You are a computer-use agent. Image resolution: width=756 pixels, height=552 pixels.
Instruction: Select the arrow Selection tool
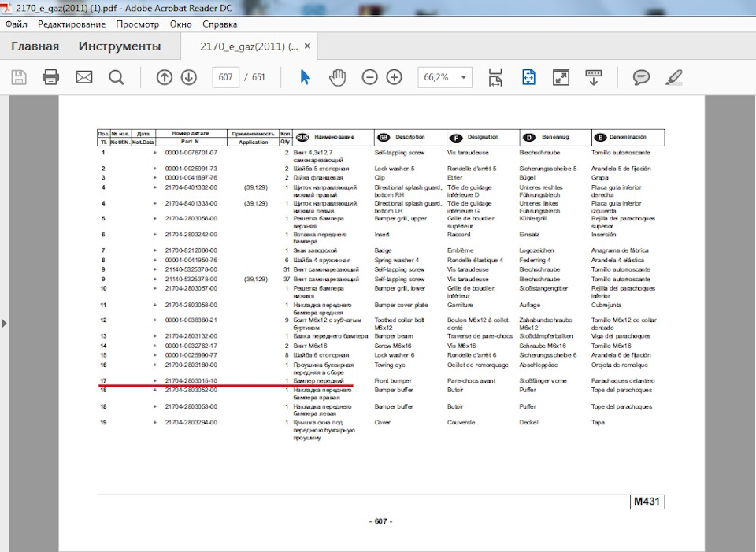click(x=306, y=77)
